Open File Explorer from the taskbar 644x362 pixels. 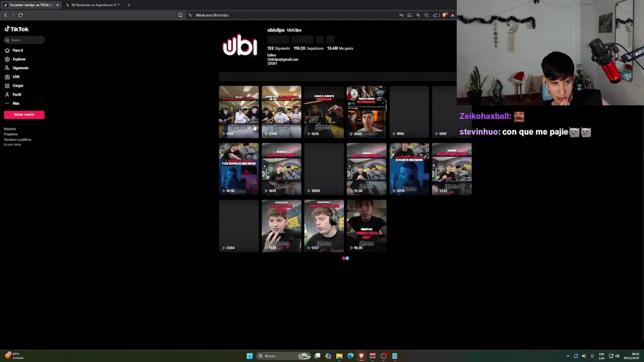coord(339,356)
